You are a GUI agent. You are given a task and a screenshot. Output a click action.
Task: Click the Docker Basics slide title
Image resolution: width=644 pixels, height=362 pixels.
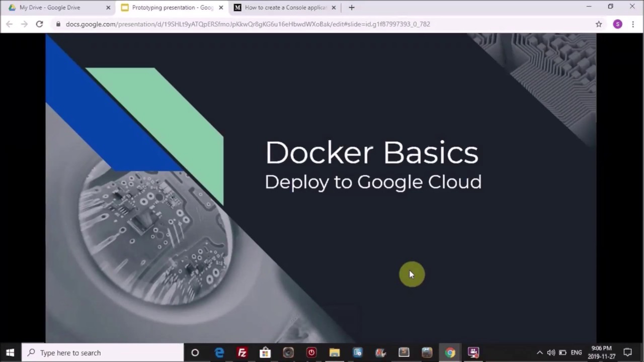pyautogui.click(x=372, y=152)
